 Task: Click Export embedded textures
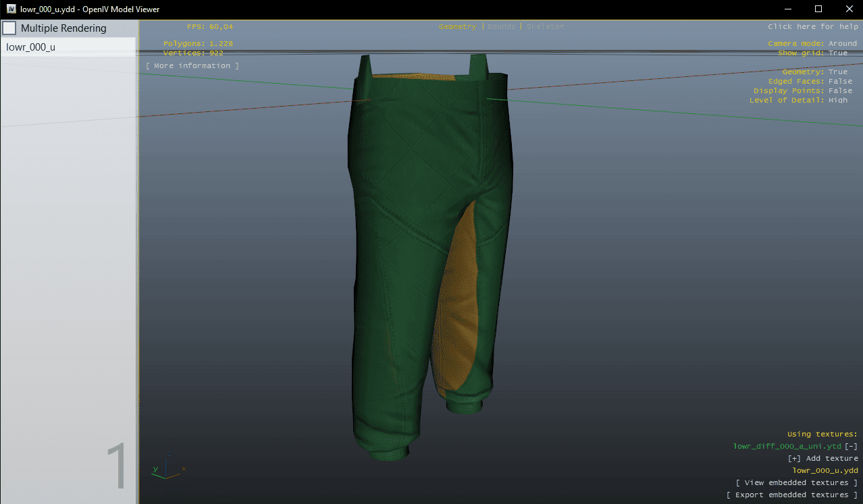[x=791, y=495]
